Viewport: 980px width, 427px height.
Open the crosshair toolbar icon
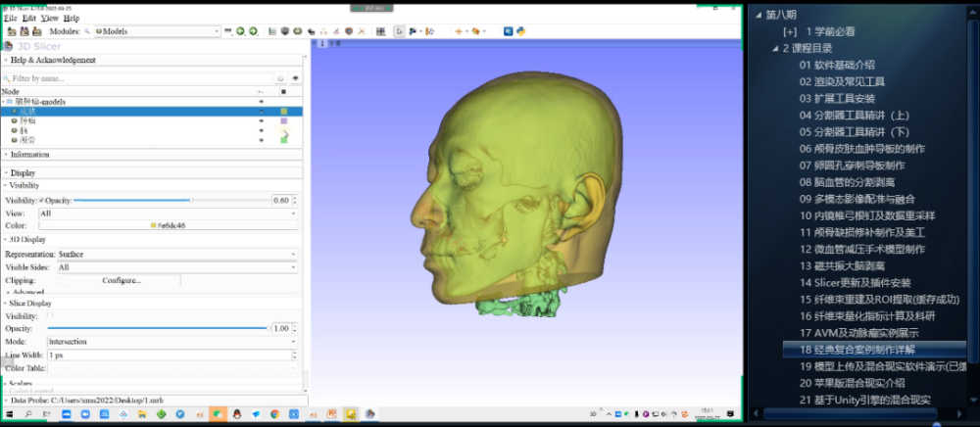pyautogui.click(x=459, y=31)
